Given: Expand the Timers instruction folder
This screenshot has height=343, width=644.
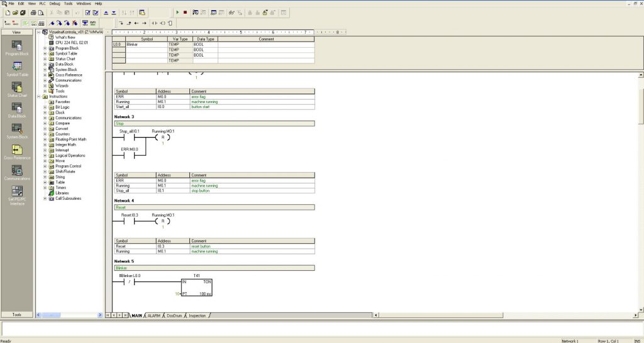Looking at the screenshot, I should [x=45, y=188].
